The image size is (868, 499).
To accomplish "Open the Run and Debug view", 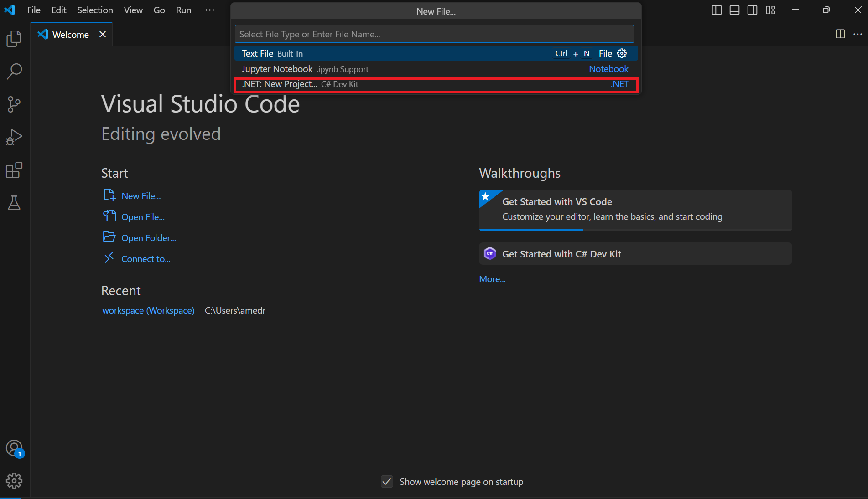I will 14,137.
